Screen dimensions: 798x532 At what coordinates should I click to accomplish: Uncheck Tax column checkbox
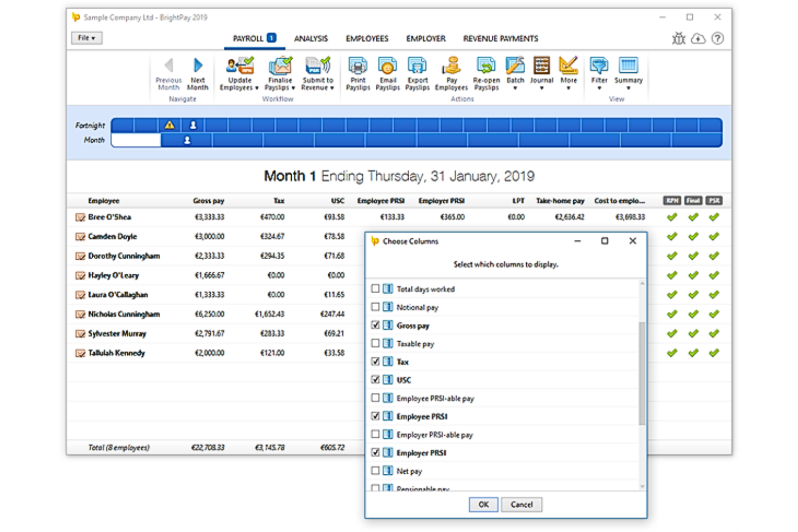(x=375, y=362)
